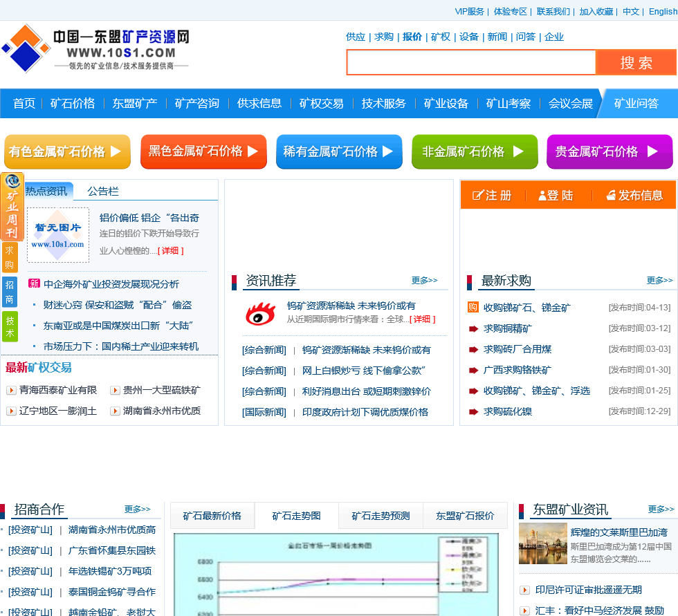
Task: Open 有色金属矿石价格 button
Action: pos(68,151)
